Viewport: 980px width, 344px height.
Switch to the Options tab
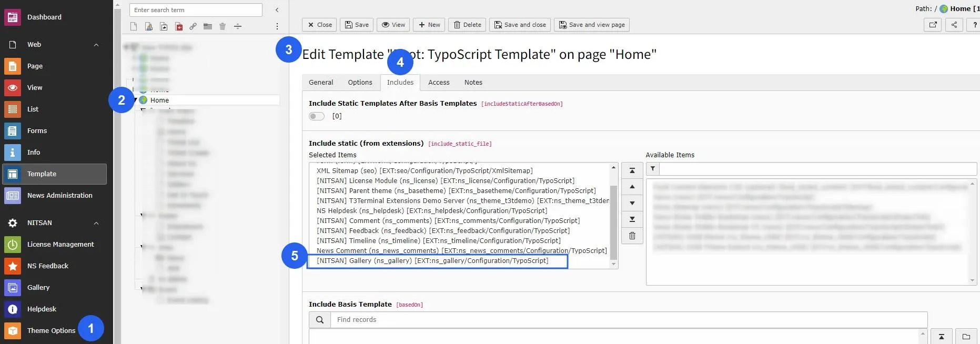360,83
